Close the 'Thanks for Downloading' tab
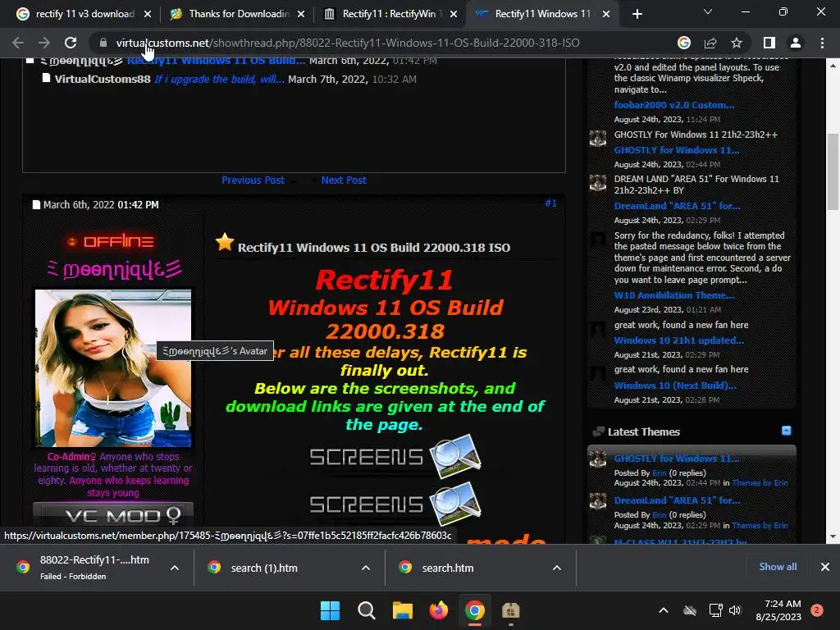Image resolution: width=840 pixels, height=630 pixels. tap(301, 14)
